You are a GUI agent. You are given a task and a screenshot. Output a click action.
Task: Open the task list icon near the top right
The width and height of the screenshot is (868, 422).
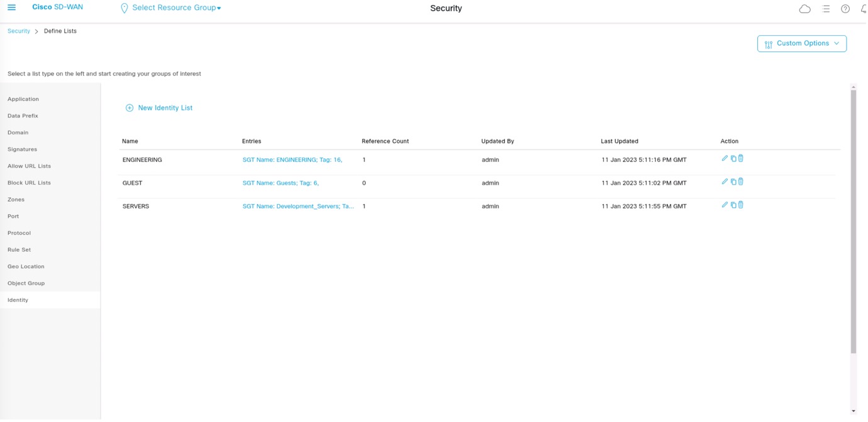click(826, 8)
